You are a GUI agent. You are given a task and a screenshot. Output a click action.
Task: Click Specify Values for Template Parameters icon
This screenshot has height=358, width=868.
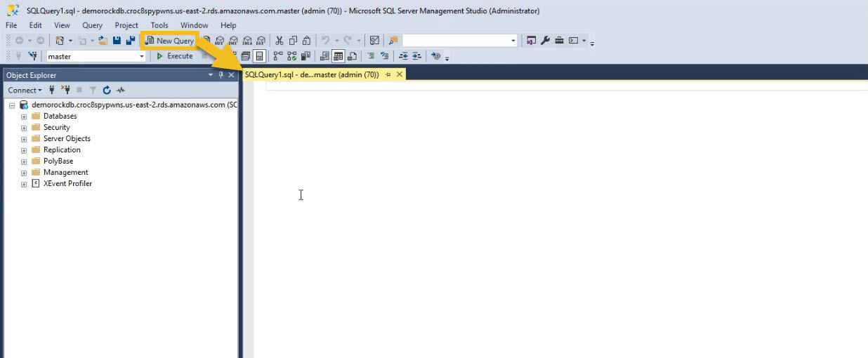click(435, 56)
